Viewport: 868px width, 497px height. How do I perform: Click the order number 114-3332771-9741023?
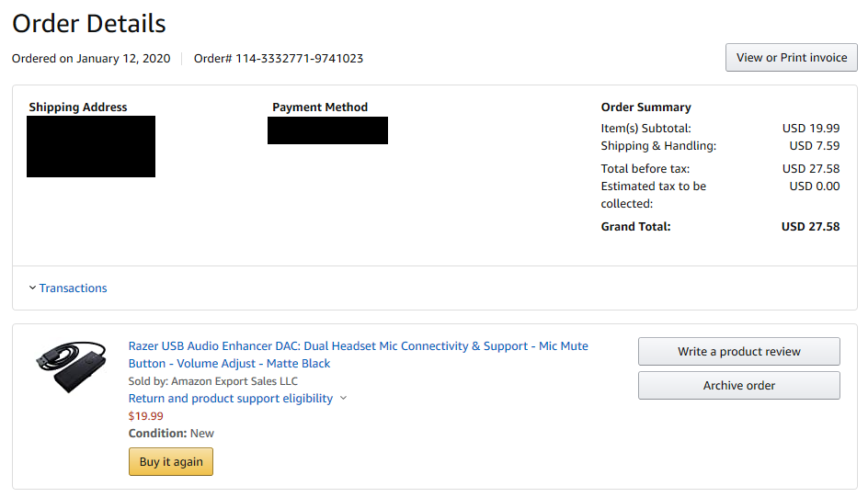[300, 59]
